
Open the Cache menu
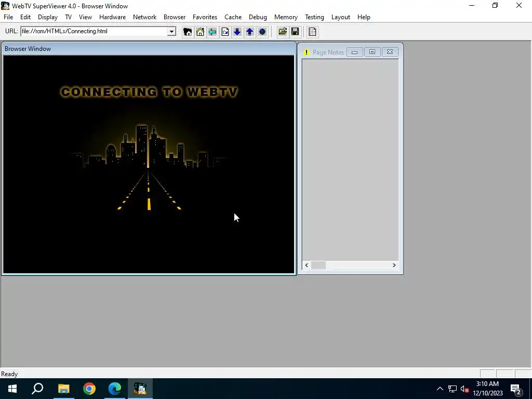tap(233, 17)
